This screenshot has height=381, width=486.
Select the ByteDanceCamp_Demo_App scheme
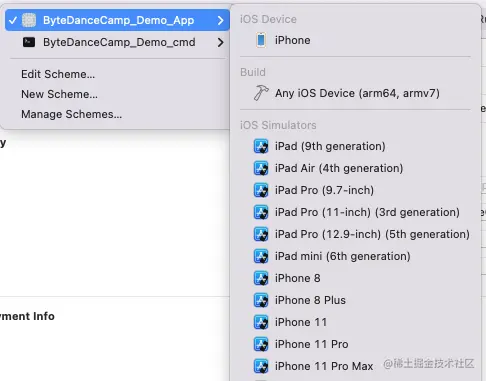pyautogui.click(x=117, y=20)
